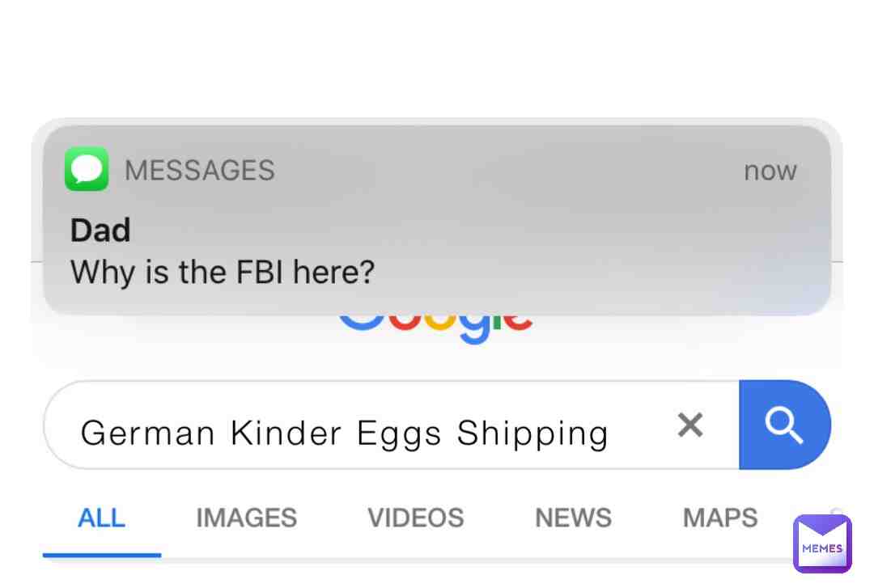Viewport: 874px width, 588px height.
Task: Switch to the VIDEOS tab
Action: (416, 518)
